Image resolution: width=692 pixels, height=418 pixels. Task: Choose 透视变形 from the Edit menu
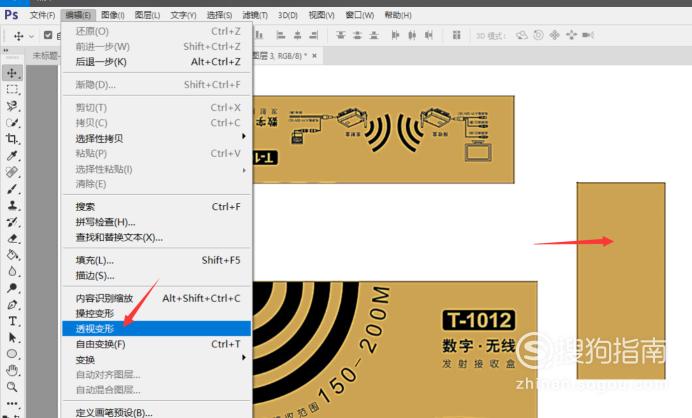pyautogui.click(x=157, y=328)
